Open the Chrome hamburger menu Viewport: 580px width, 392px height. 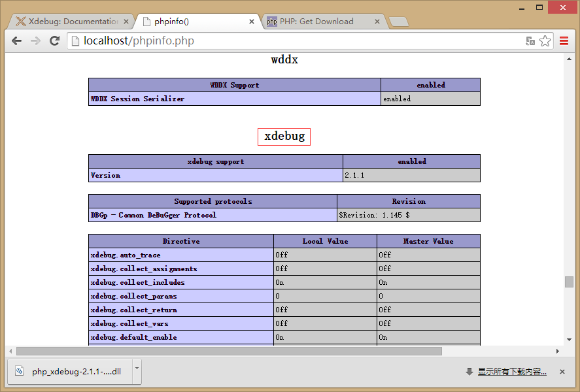point(564,41)
